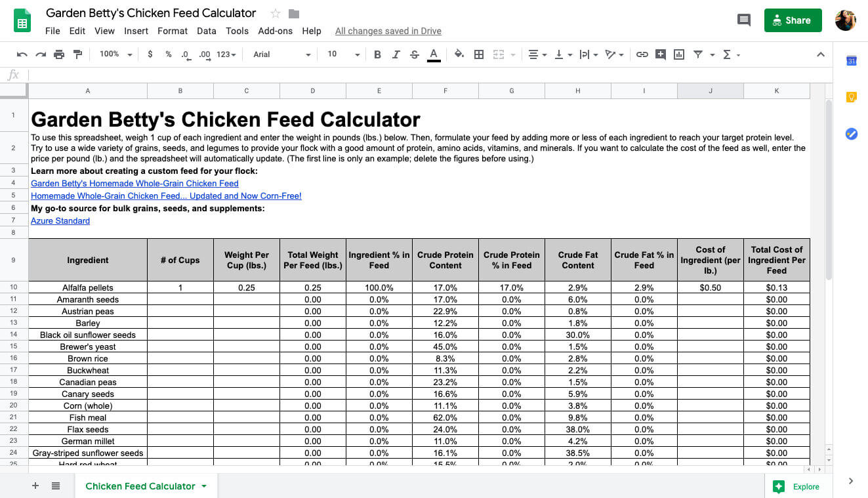868x498 pixels.
Task: Open the borders tool
Action: pyautogui.click(x=479, y=54)
